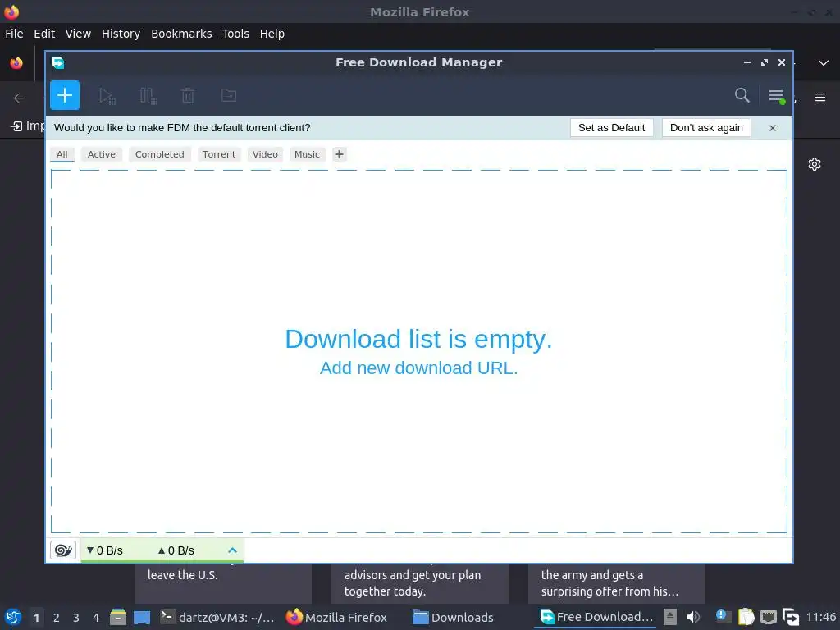
Task: Click the Set as Default button
Action: 611,128
